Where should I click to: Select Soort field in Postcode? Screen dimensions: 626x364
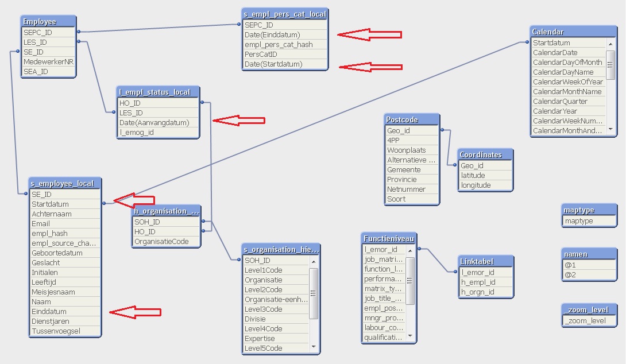(412, 199)
